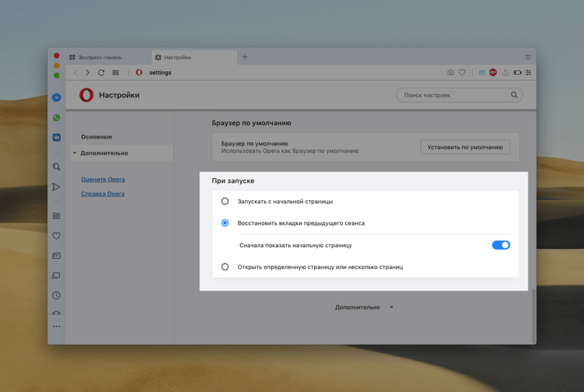Select 'Запускать с начальной страницы' radio button

point(225,201)
